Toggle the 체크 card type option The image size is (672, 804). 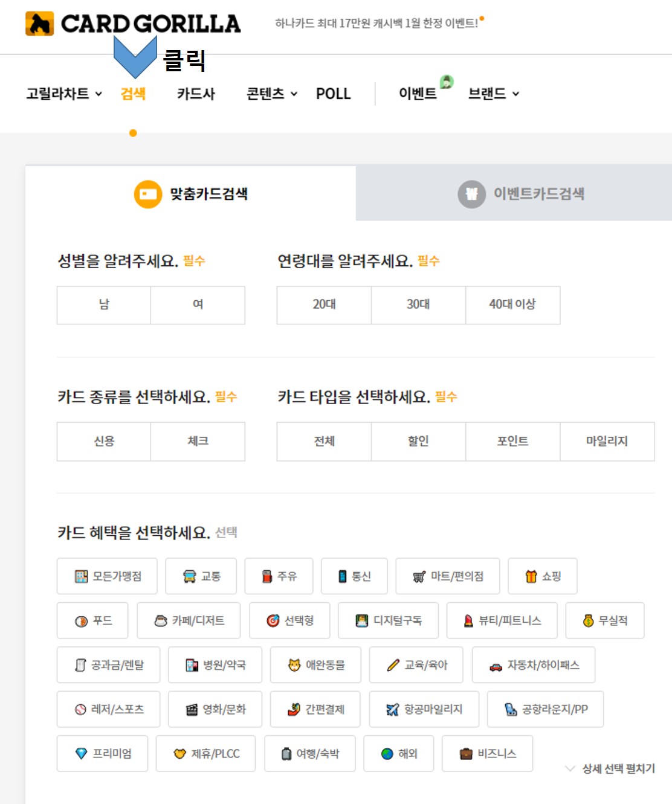coord(198,441)
